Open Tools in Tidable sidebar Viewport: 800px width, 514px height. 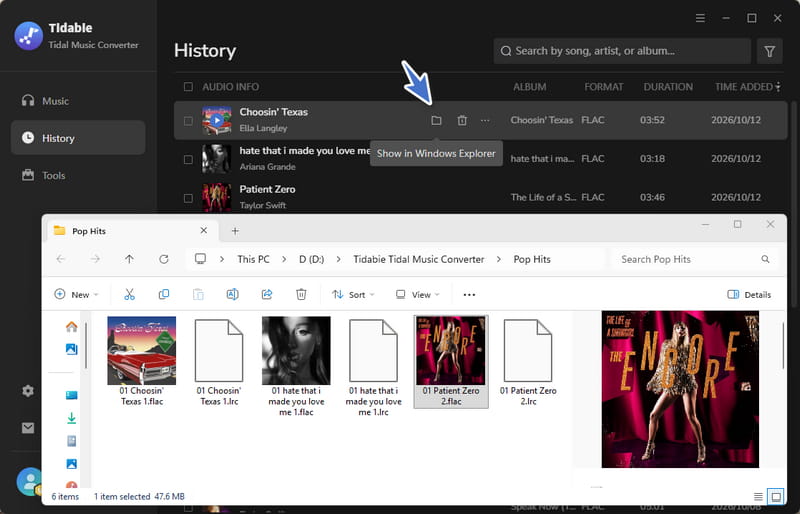(x=78, y=176)
